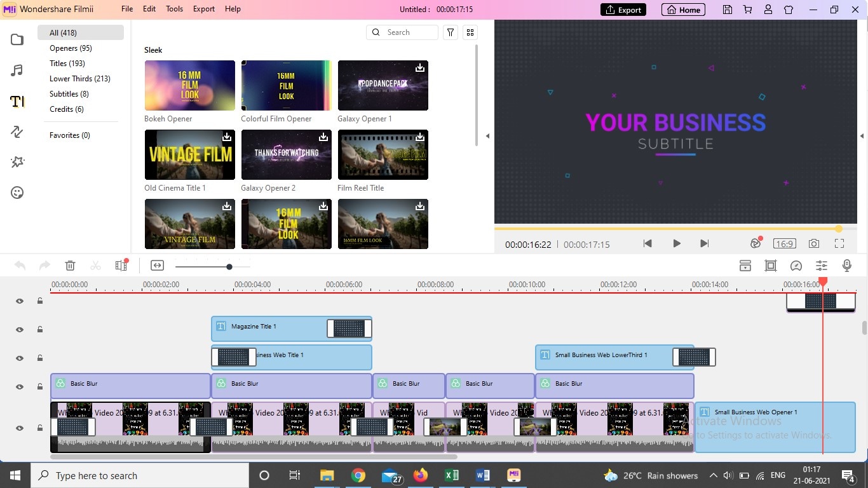Switch thumbnail grid view layout icon
Image resolution: width=868 pixels, height=488 pixels.
470,32
